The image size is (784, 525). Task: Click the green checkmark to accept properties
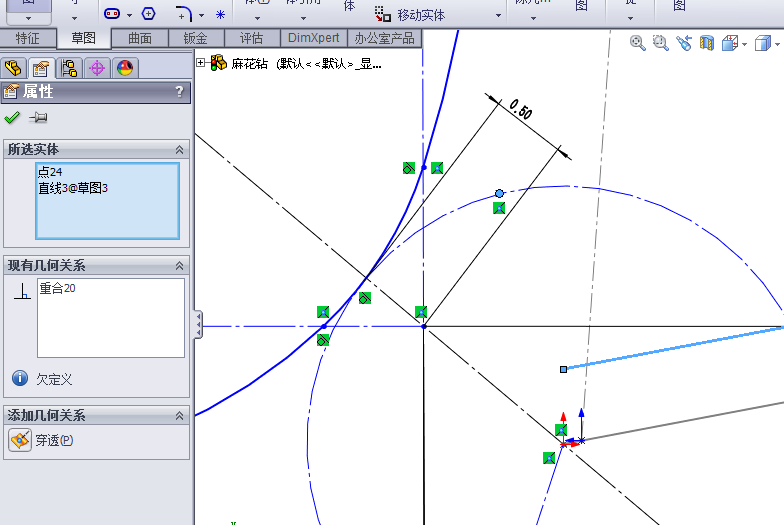tap(12, 118)
